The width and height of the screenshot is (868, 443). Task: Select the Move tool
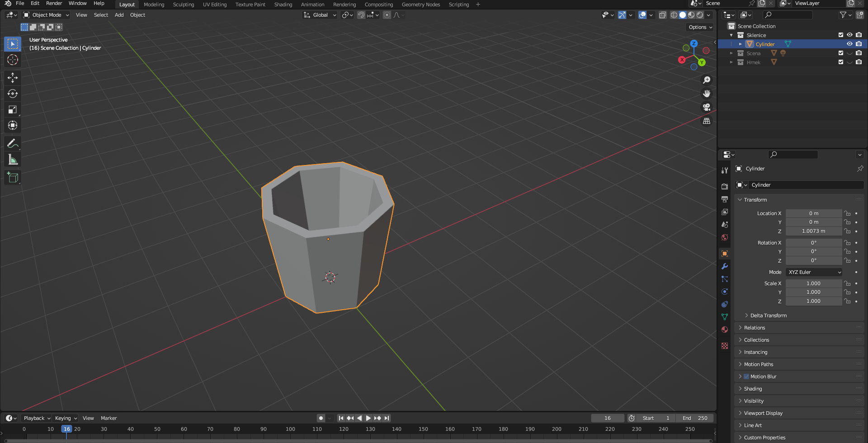[x=13, y=78]
